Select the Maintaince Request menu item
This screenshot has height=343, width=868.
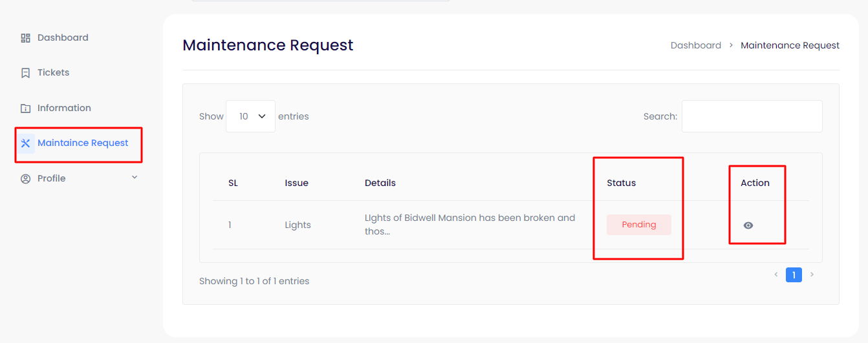point(83,143)
